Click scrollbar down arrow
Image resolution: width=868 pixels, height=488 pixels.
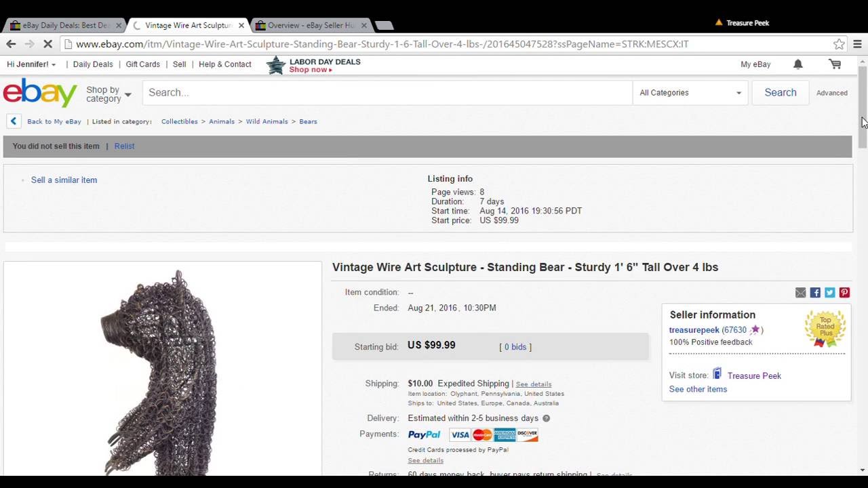863,470
